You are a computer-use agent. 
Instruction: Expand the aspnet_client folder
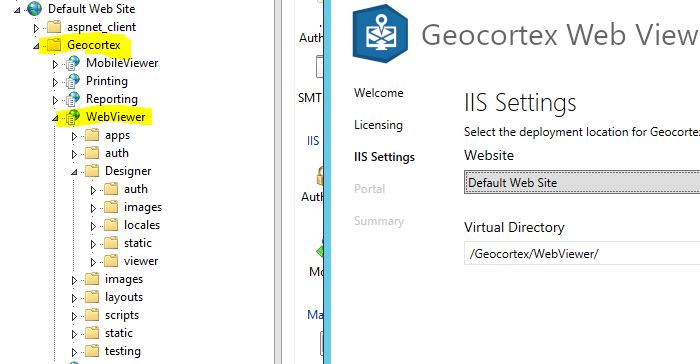pos(36,28)
